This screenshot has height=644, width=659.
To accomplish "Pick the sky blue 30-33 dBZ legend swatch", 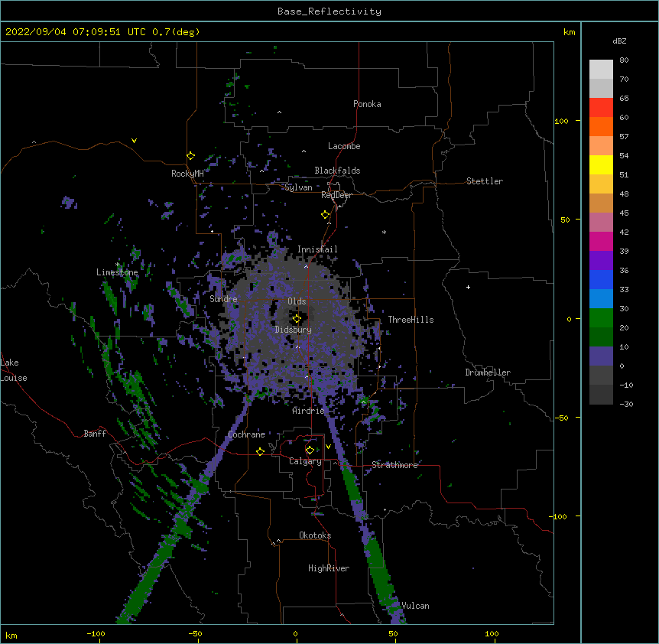I will pyautogui.click(x=601, y=298).
